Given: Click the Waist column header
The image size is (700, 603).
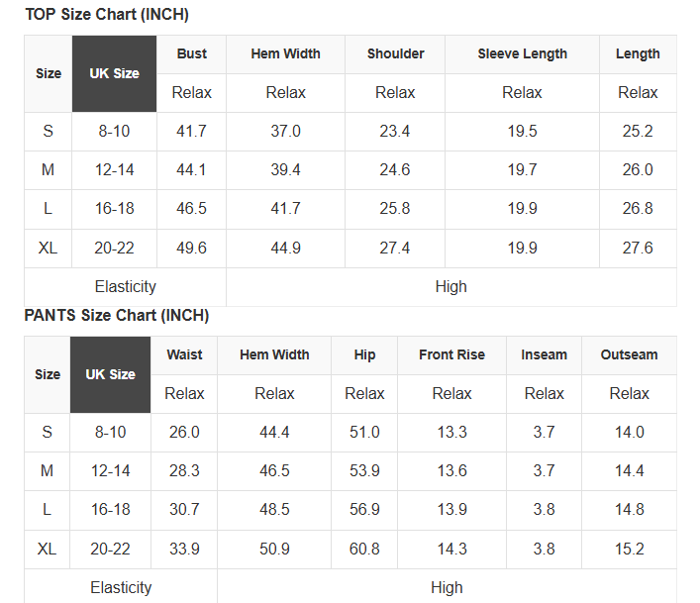Looking at the screenshot, I should coord(184,354).
